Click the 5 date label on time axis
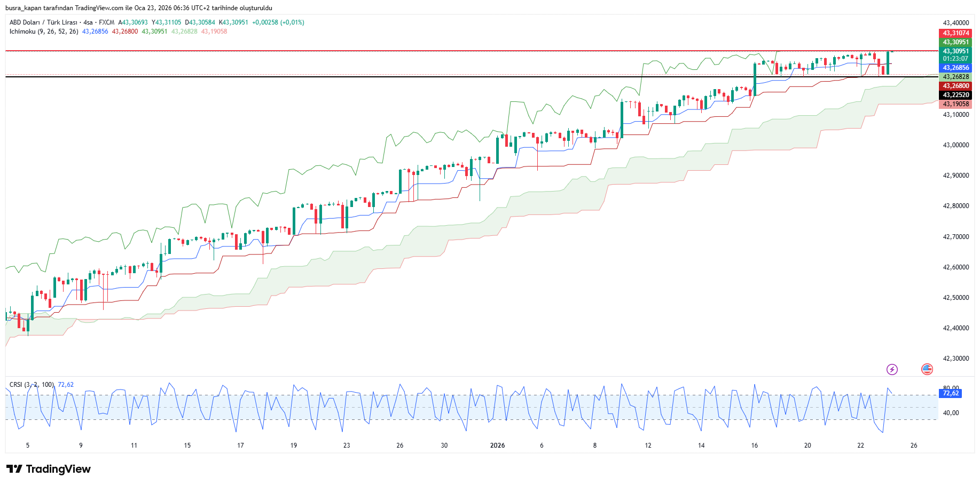Image resolution: width=980 pixels, height=485 pixels. pyautogui.click(x=28, y=446)
